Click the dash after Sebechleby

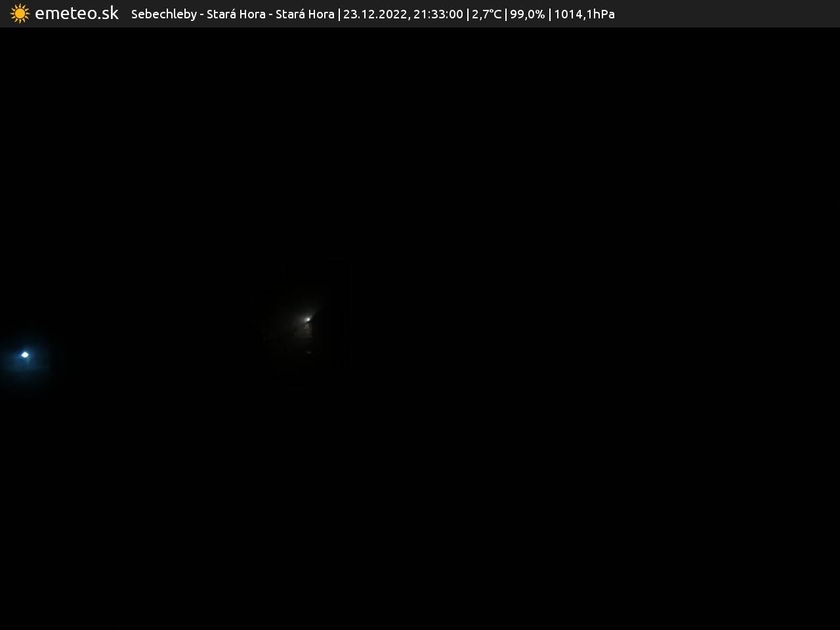201,14
